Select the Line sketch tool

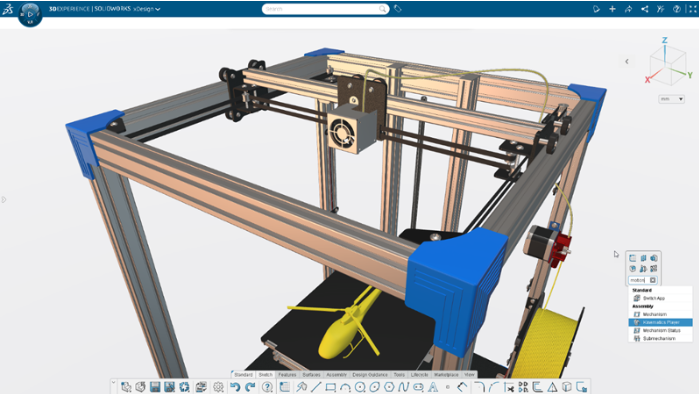pyautogui.click(x=316, y=387)
